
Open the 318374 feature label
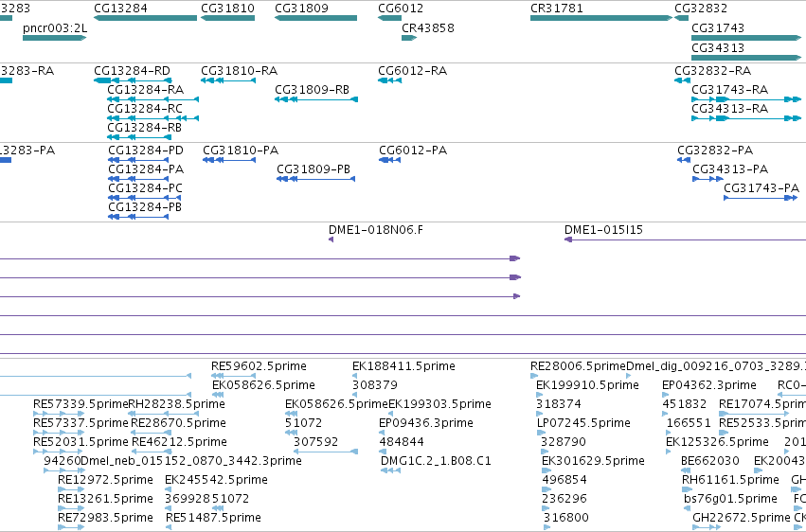559,404
